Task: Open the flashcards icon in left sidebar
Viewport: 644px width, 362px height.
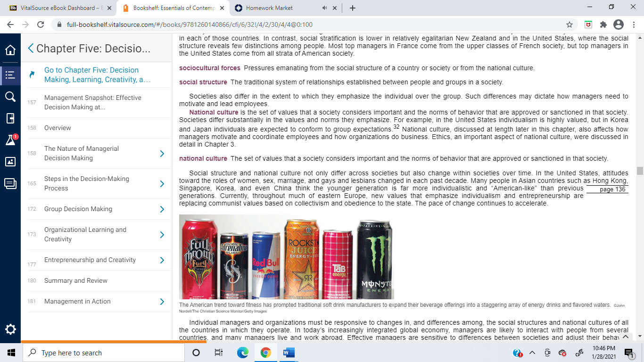Action: tap(10, 118)
